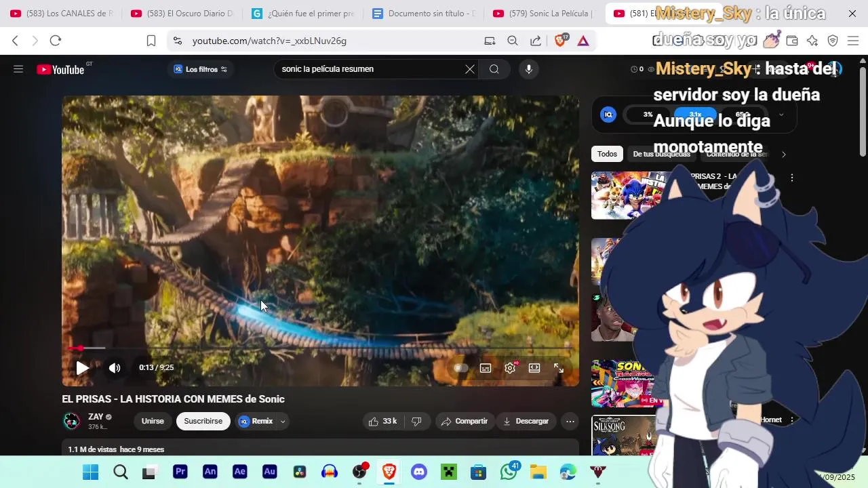Select 'De tus búsquedas' chip
Image resolution: width=868 pixels, height=488 pixels.
pyautogui.click(x=661, y=154)
